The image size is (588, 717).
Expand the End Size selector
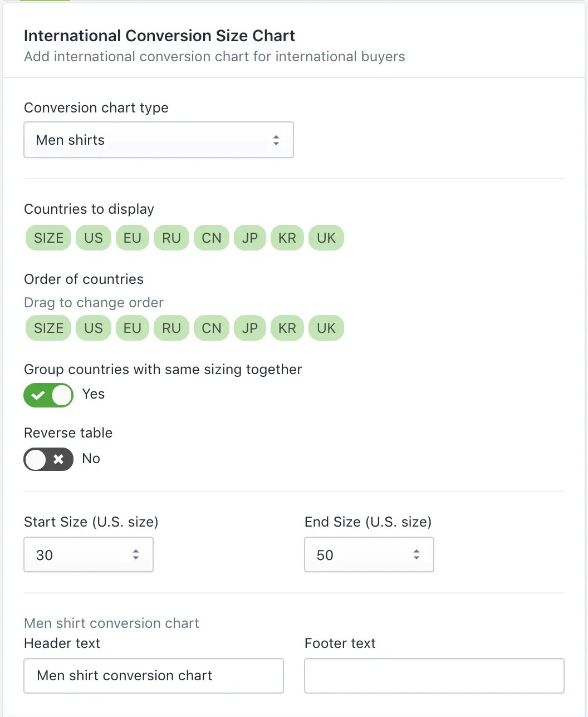(x=369, y=554)
